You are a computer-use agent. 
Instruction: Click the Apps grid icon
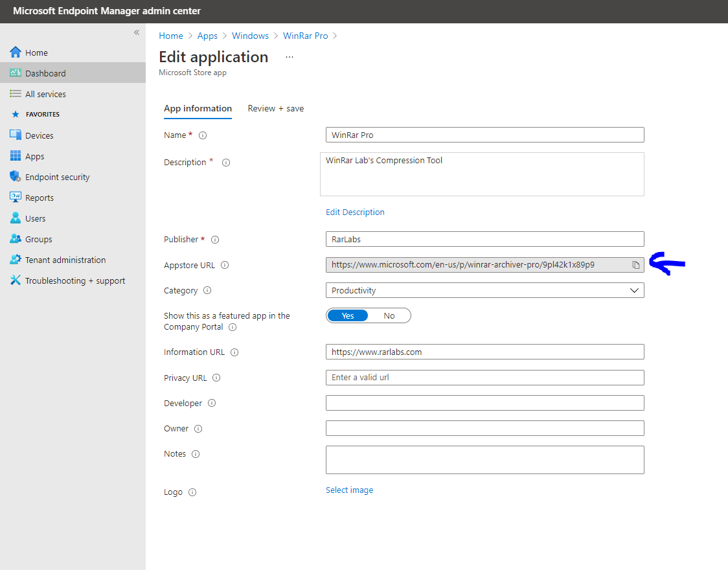[x=16, y=156]
